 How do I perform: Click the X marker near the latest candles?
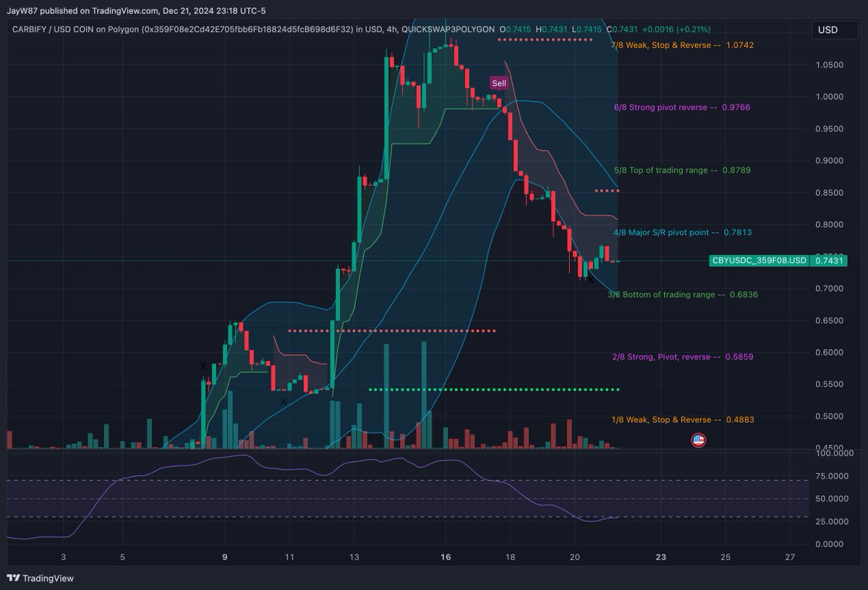pos(591,279)
